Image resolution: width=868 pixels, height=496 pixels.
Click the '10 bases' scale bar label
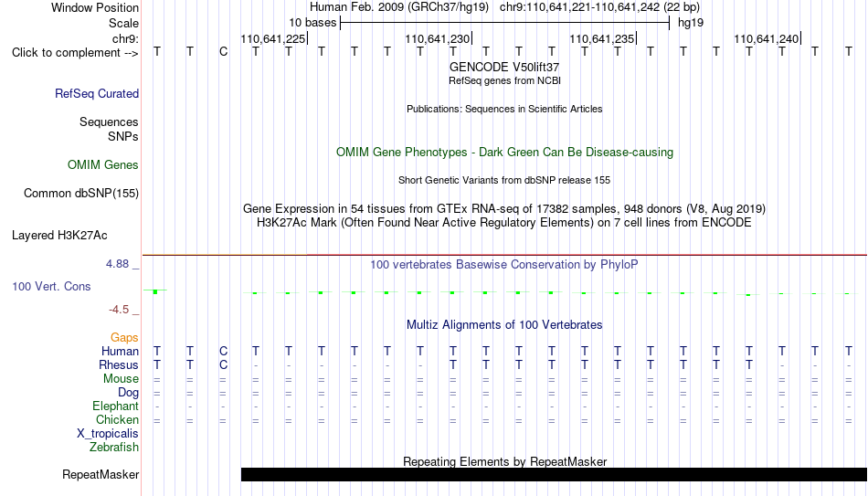[312, 23]
